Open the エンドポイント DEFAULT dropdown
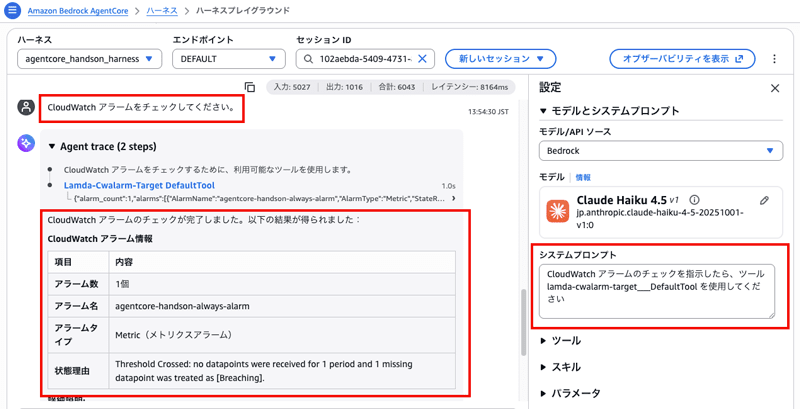 [x=229, y=59]
